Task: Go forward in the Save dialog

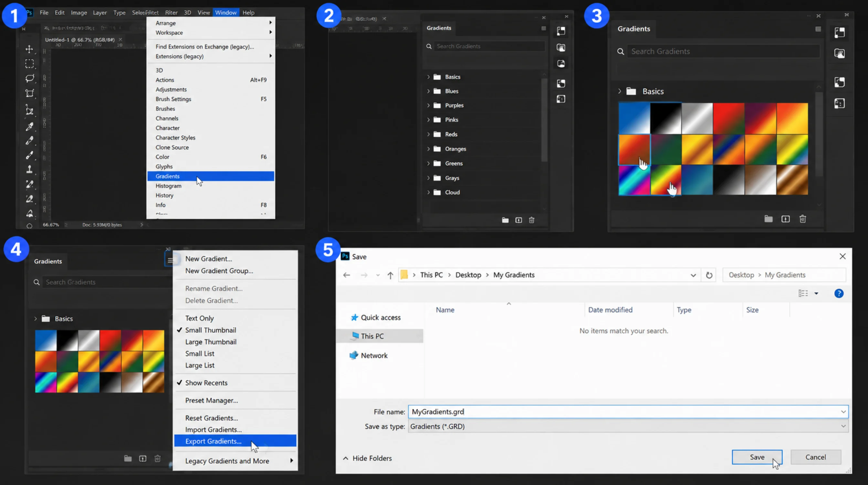Action: pos(364,275)
